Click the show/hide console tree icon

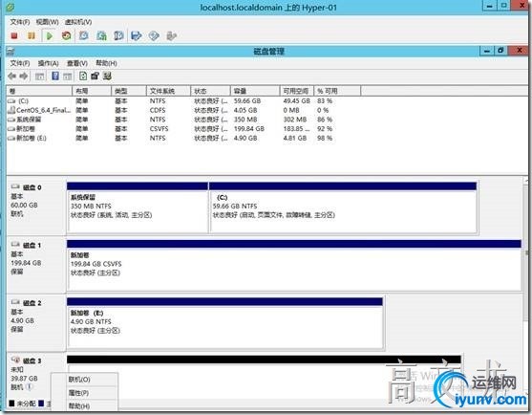coord(40,76)
